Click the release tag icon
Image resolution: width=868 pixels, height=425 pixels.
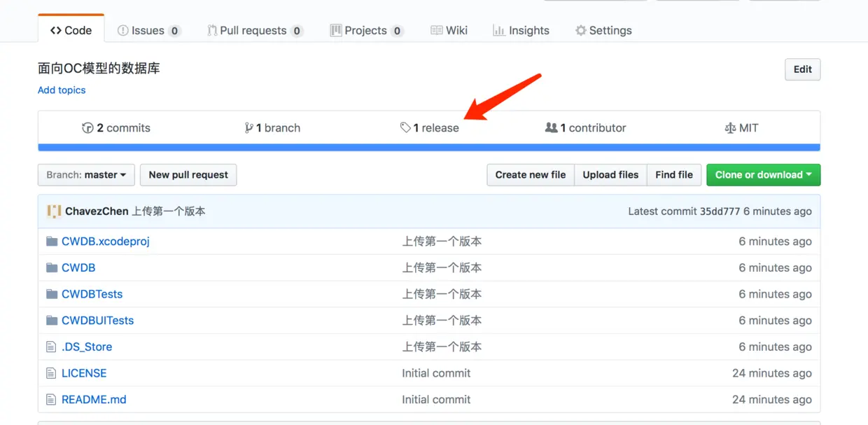click(405, 128)
